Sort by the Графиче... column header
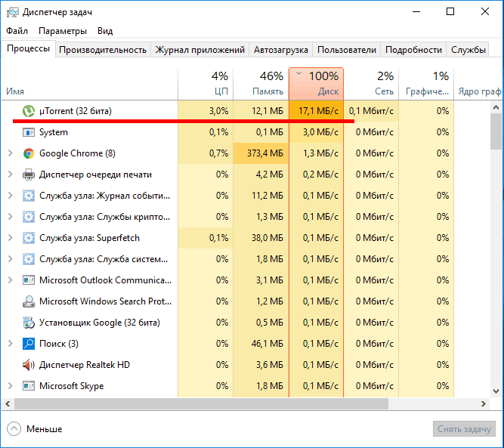The height and width of the screenshot is (448, 504). 426,84
